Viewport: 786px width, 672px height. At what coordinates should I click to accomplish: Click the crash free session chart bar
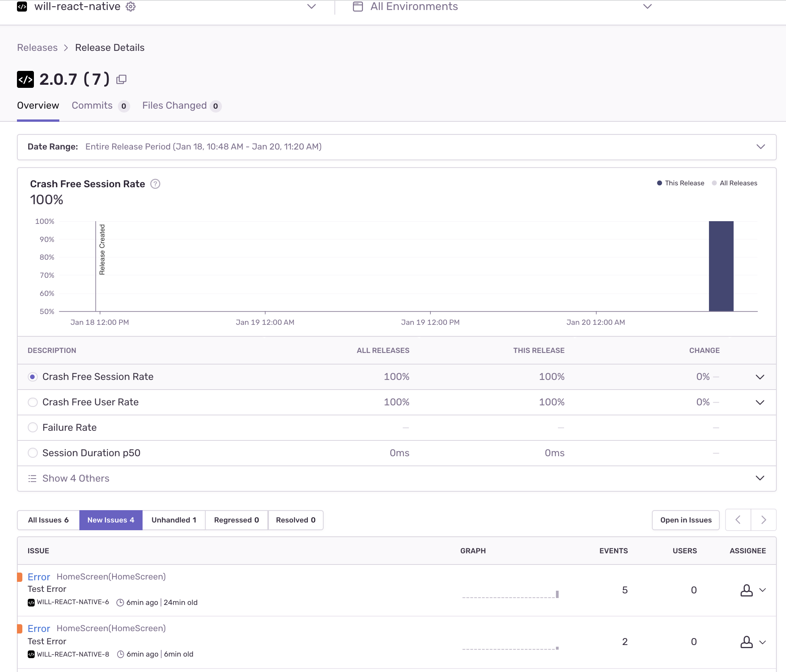click(x=721, y=266)
